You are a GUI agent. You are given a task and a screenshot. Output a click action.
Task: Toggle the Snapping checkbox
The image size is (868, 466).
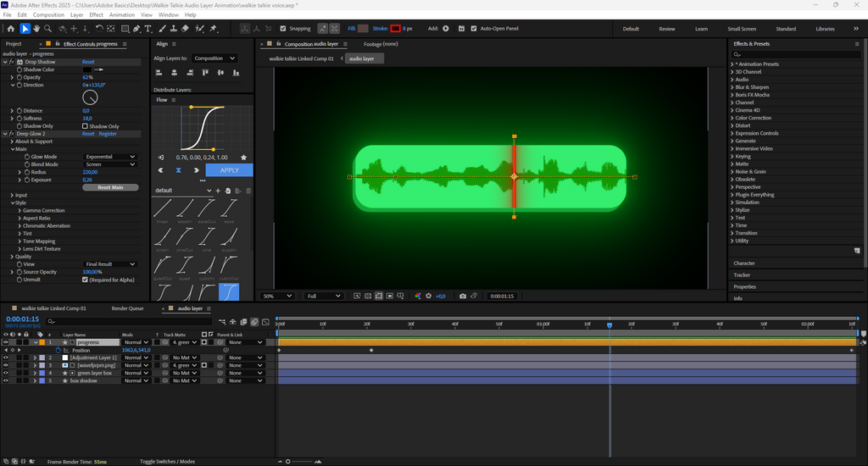[x=283, y=29]
